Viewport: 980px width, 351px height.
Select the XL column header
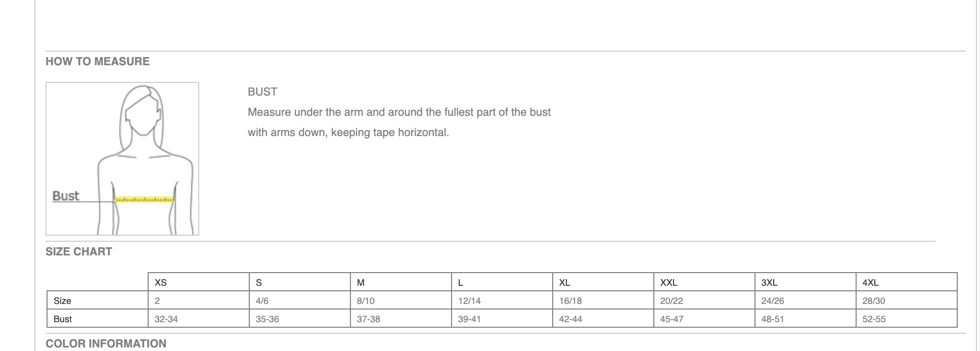(603, 282)
